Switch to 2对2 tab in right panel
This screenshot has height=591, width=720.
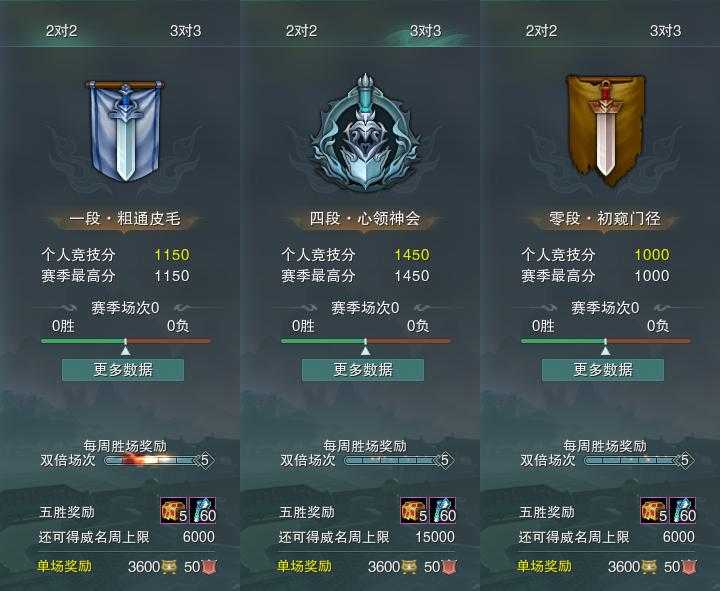[x=541, y=31]
